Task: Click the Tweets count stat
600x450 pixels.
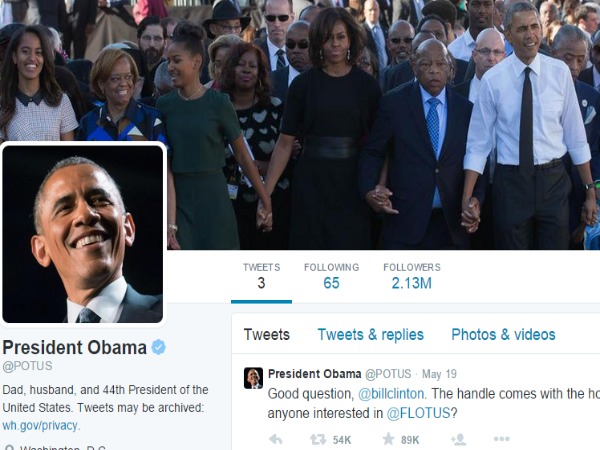Action: point(261,276)
